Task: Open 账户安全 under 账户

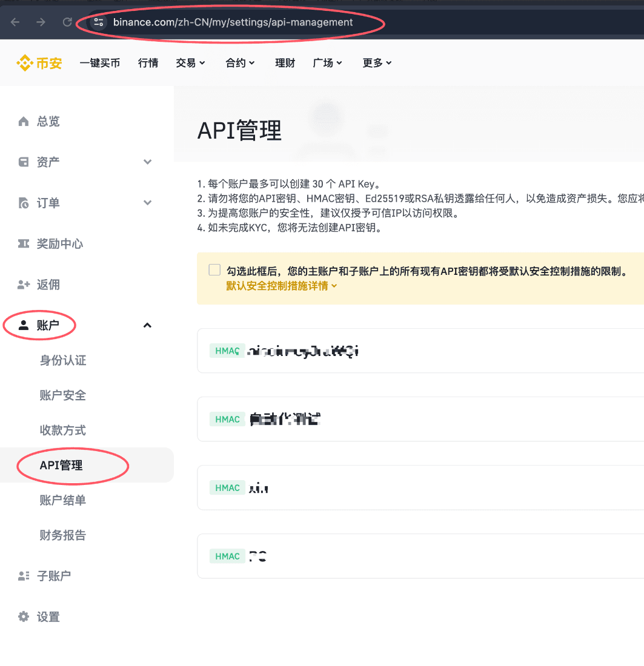Action: click(63, 395)
